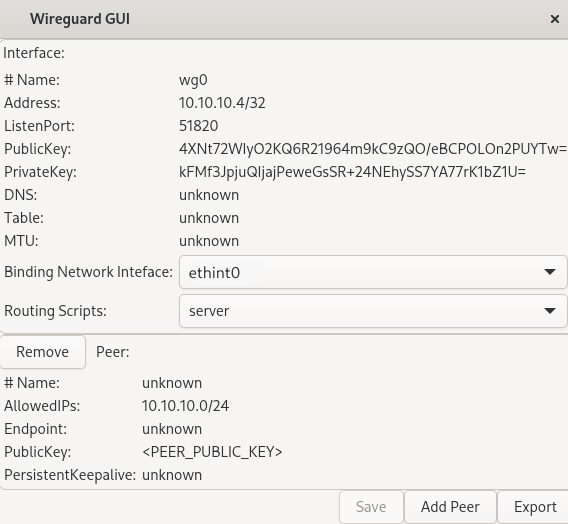Click the Endpoint unknown value
568x524 pixels.
pos(172,429)
